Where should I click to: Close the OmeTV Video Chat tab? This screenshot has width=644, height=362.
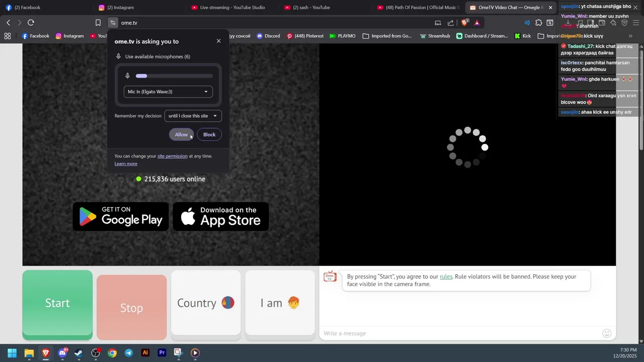click(x=550, y=8)
